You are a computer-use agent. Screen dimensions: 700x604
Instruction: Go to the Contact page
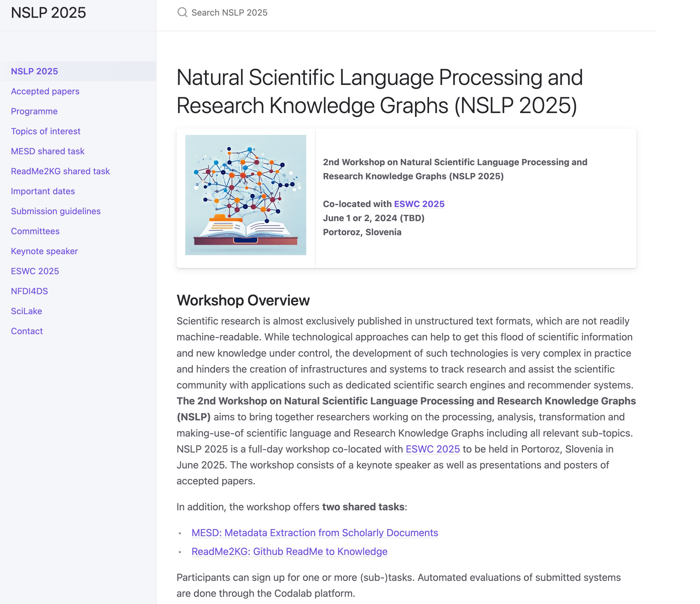[x=27, y=331]
